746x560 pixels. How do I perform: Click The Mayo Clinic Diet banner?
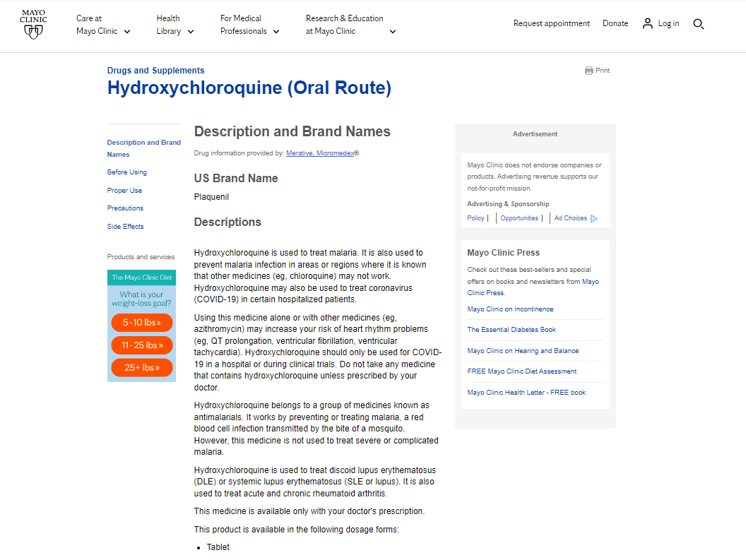(x=141, y=278)
